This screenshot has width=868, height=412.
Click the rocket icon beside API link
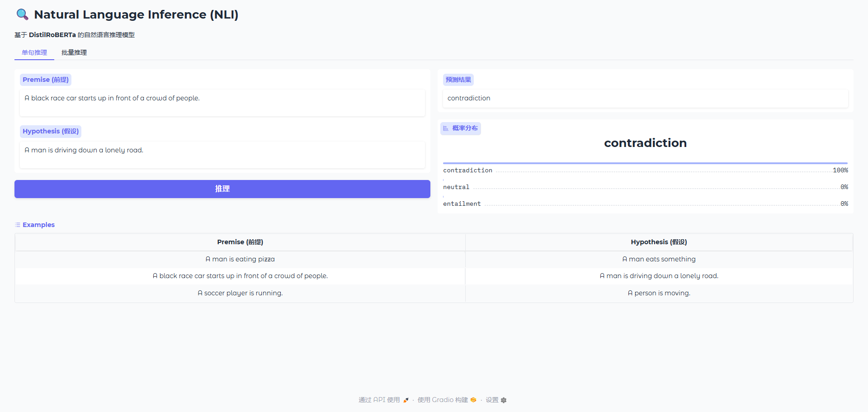406,400
